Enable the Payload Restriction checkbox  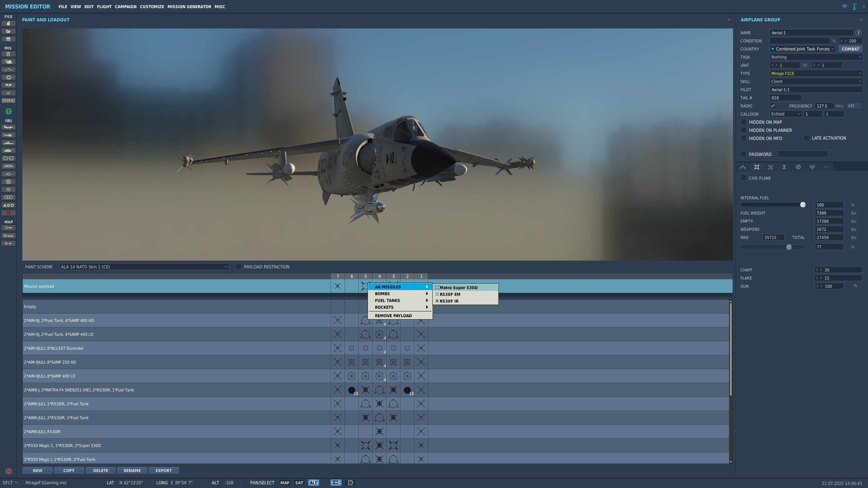[239, 267]
